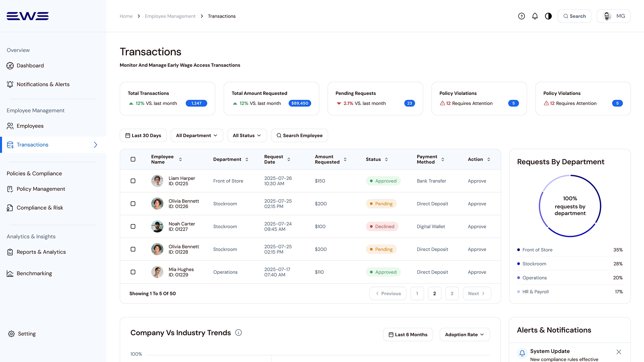Click the help question mark icon

(x=521, y=16)
